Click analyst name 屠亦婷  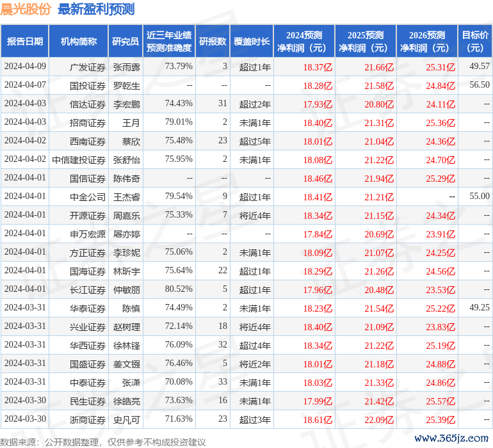[x=126, y=234]
